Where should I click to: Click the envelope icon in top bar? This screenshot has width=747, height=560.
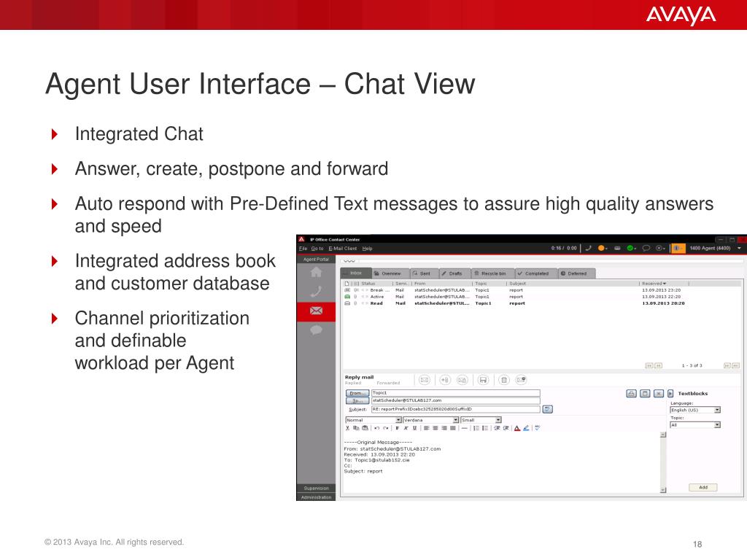617,248
